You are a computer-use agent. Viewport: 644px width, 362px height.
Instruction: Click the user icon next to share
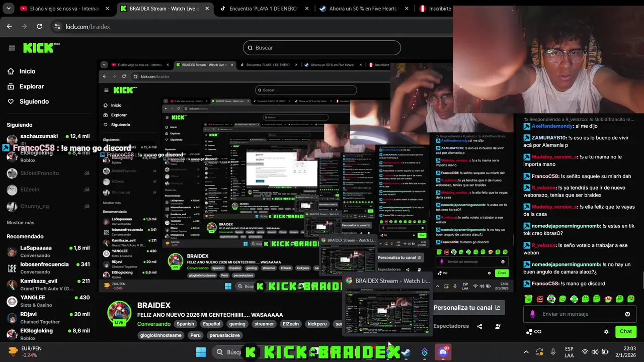point(498,326)
